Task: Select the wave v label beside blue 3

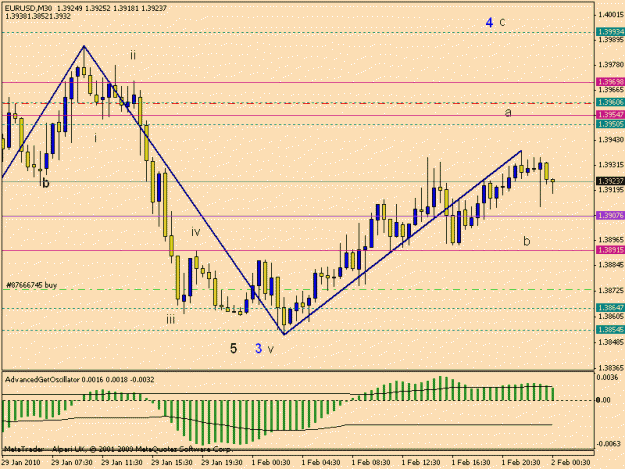Action: tap(271, 350)
